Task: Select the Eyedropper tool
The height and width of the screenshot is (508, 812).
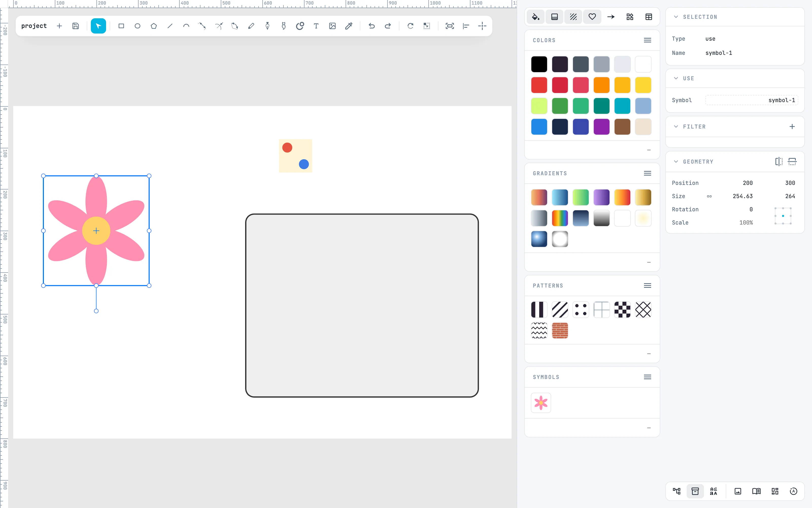Action: [x=349, y=26]
